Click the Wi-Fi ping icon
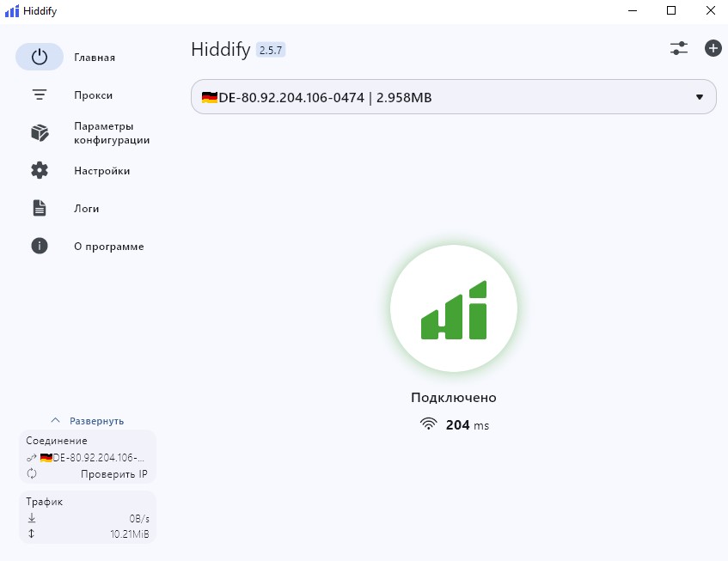This screenshot has width=728, height=561. click(x=429, y=424)
